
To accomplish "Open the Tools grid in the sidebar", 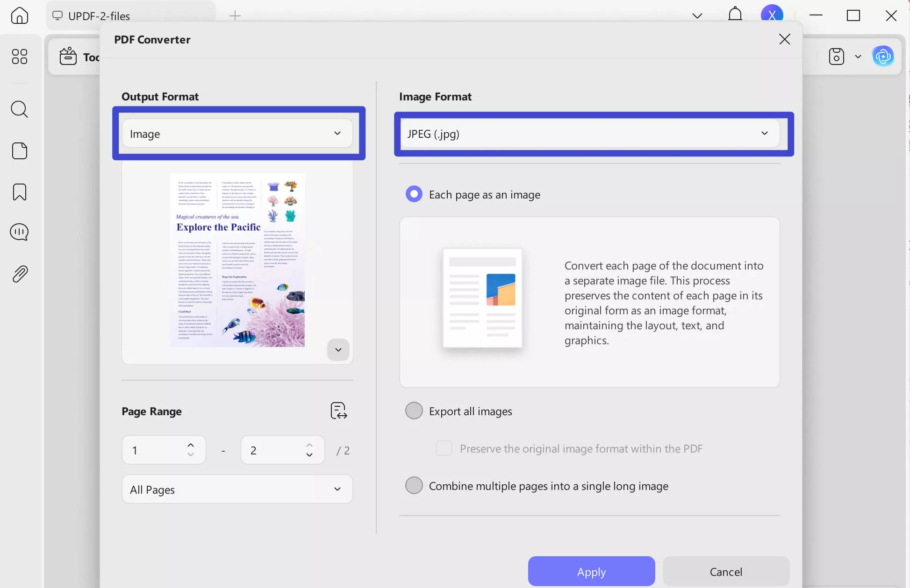I will 19,57.
